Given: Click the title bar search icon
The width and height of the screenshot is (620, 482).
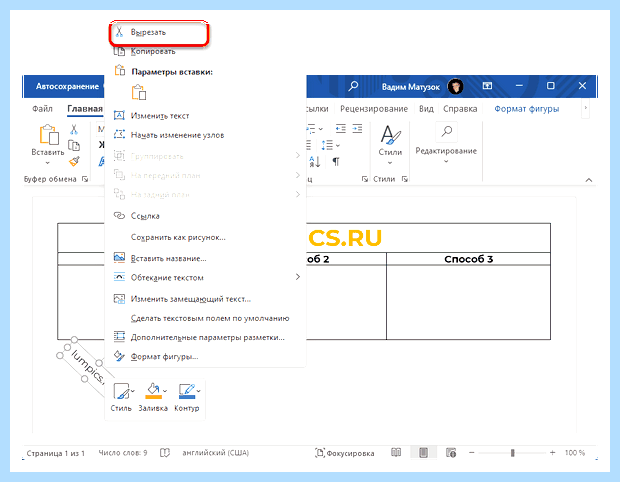Looking at the screenshot, I should 353,86.
